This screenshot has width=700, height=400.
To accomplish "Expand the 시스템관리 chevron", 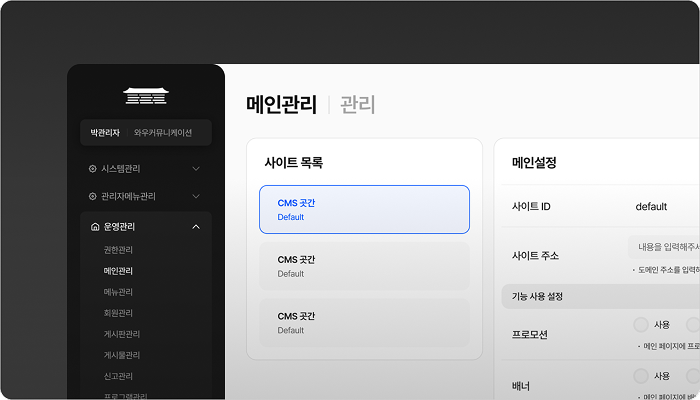I will tap(196, 169).
